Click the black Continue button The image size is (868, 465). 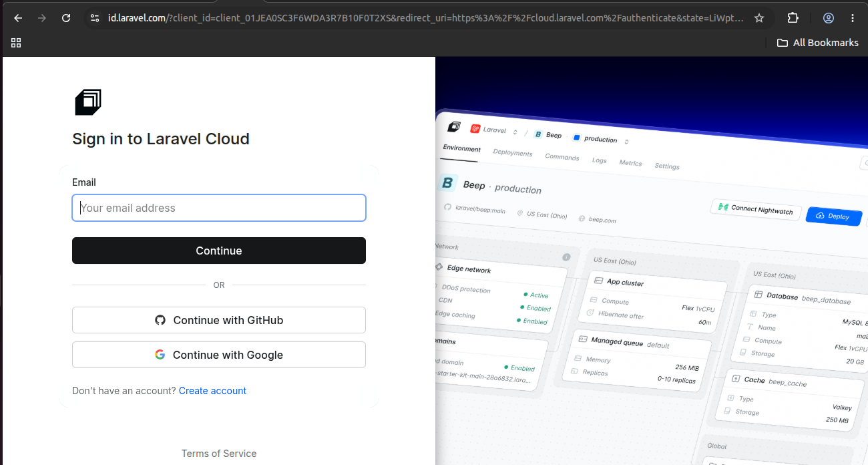tap(219, 251)
